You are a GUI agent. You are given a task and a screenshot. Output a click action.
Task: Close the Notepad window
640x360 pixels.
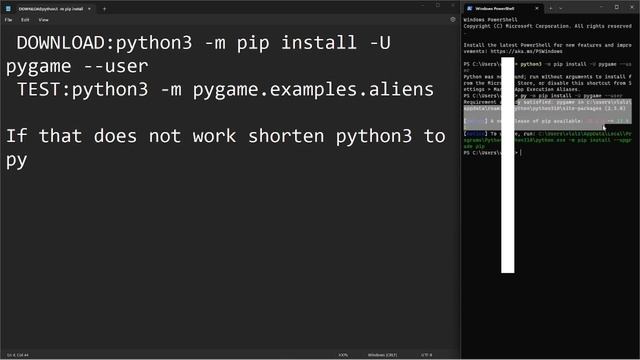pyautogui.click(x=453, y=5)
